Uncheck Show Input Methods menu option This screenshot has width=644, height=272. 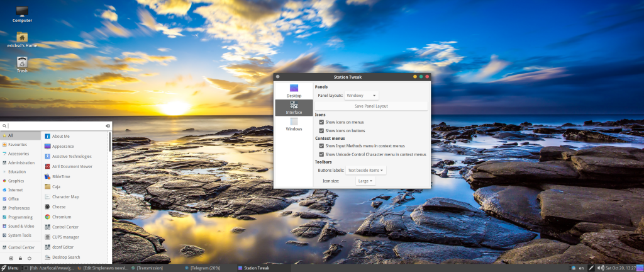(x=322, y=145)
